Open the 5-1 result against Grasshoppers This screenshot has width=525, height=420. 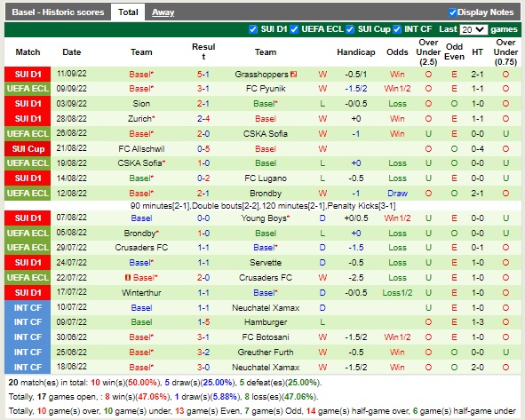click(x=203, y=75)
